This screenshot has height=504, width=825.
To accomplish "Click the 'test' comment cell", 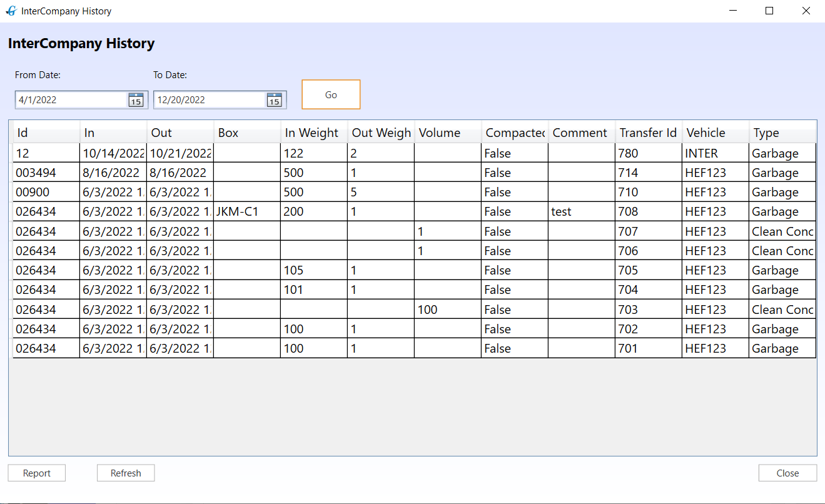I will (581, 212).
